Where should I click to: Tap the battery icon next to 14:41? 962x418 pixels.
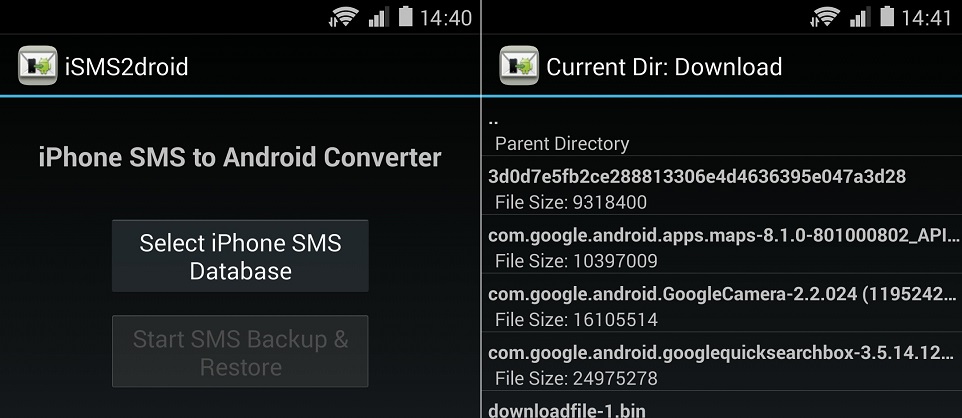pyautogui.click(x=887, y=16)
